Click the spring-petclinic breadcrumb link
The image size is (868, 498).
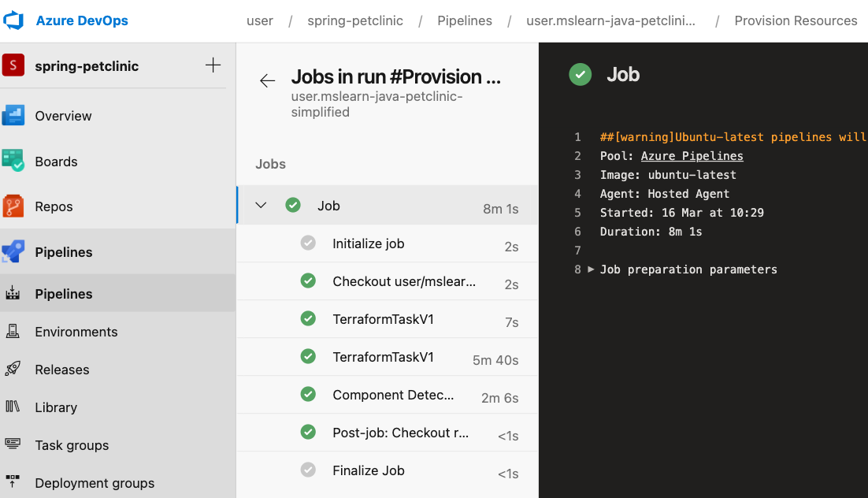click(x=355, y=20)
